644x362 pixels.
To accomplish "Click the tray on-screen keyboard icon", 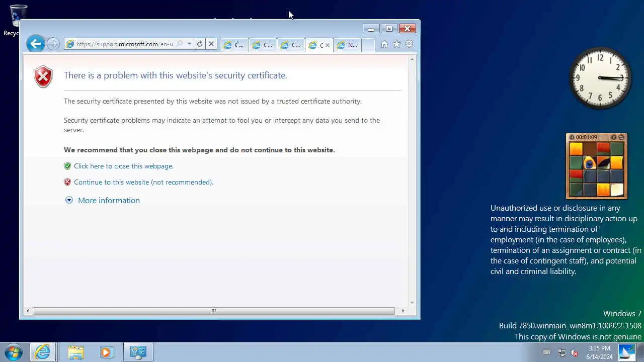I will click(546, 352).
